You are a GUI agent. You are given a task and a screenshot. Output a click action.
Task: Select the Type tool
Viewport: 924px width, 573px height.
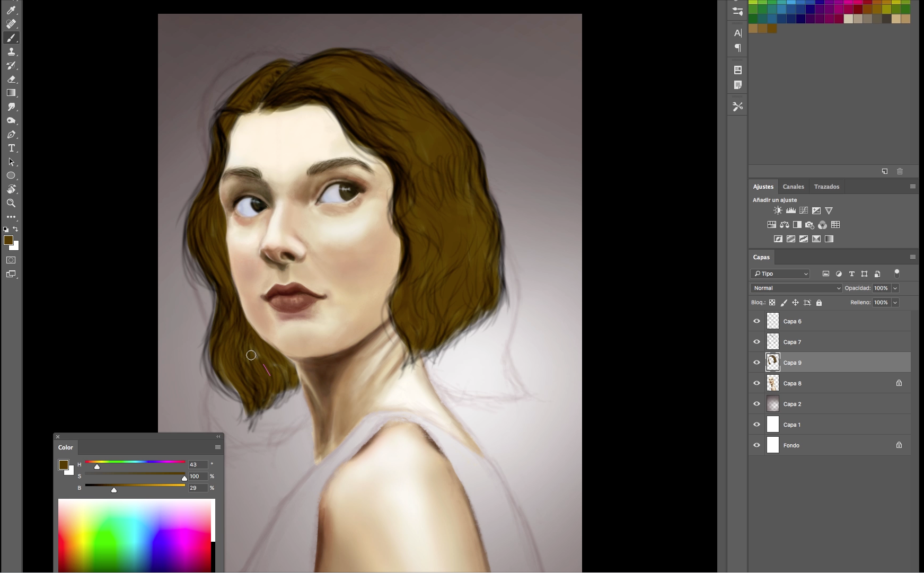[11, 148]
